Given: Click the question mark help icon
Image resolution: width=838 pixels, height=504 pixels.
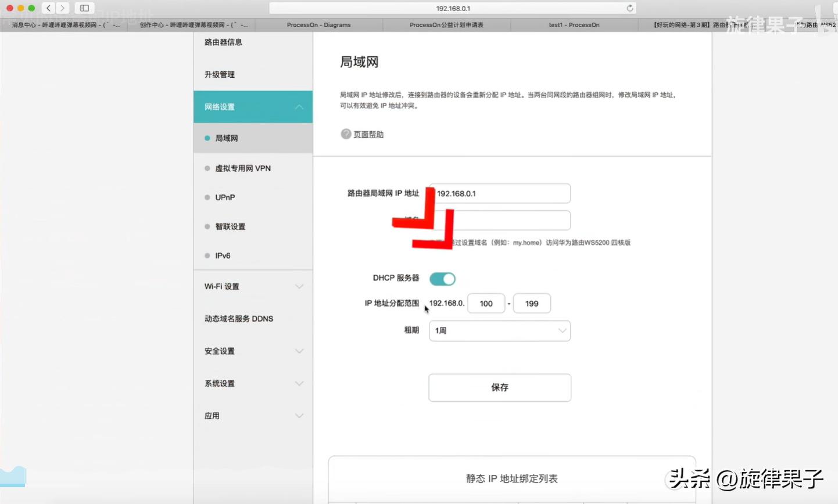Looking at the screenshot, I should [346, 134].
